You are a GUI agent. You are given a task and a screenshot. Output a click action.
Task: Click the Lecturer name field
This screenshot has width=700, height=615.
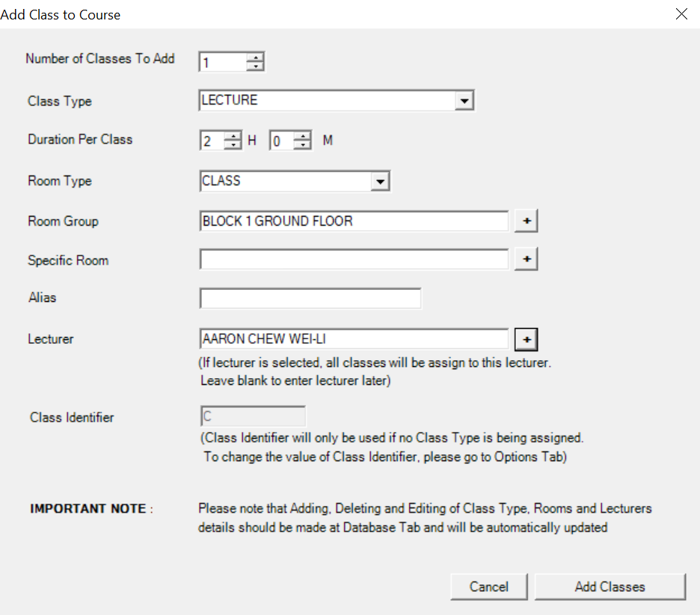354,339
